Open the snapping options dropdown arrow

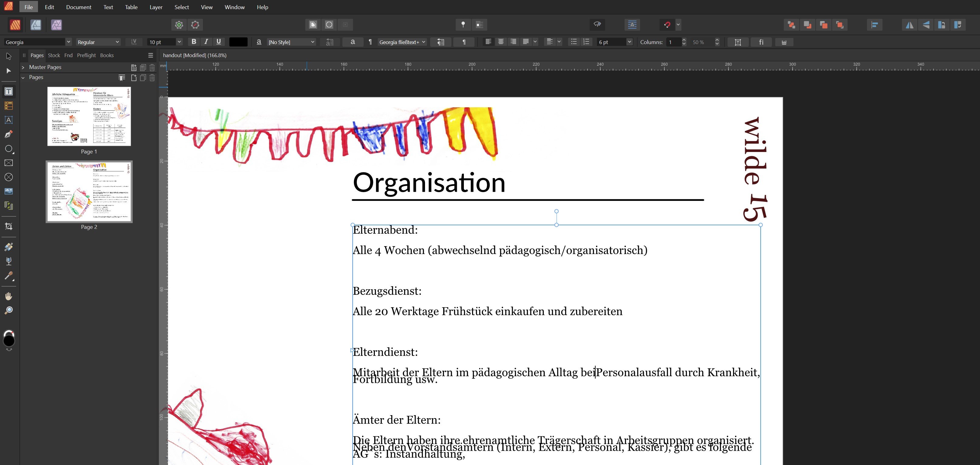pos(678,25)
